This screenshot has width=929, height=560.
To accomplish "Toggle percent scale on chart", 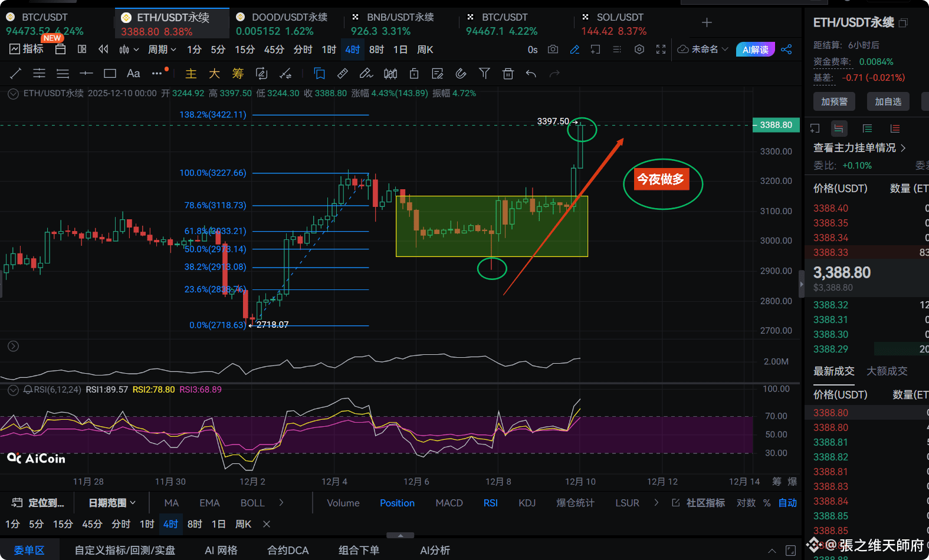I will 767,503.
